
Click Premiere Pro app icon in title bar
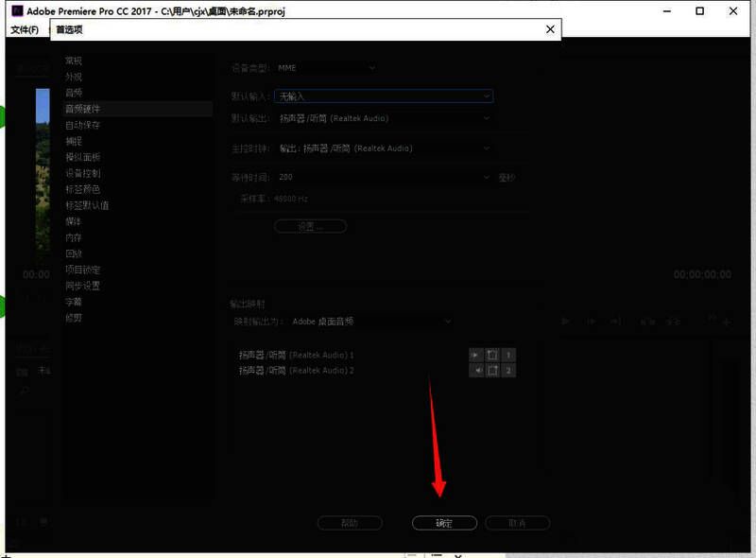[x=16, y=11]
